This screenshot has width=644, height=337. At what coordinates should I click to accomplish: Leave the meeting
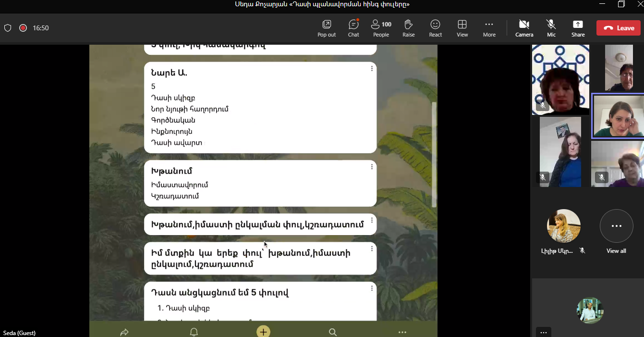click(x=619, y=28)
